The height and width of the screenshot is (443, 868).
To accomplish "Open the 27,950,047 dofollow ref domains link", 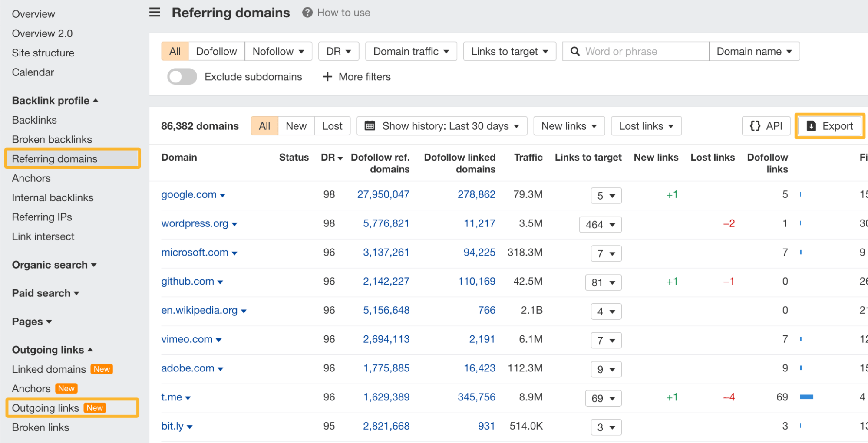I will click(383, 194).
